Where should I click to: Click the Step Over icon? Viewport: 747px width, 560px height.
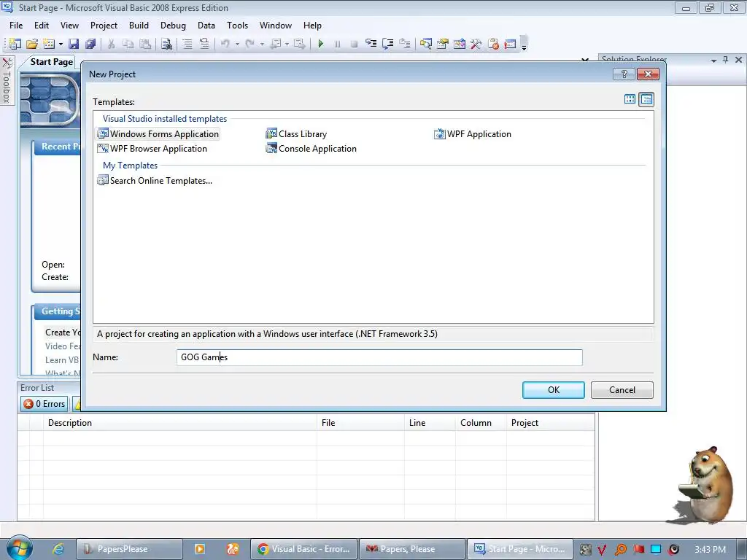pos(388,44)
